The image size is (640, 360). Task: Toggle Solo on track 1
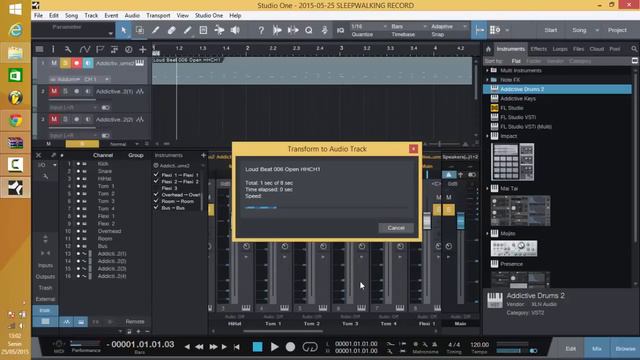(65, 63)
